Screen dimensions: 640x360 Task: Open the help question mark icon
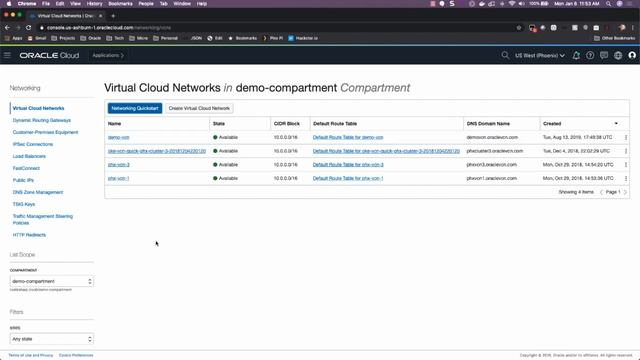(590, 56)
